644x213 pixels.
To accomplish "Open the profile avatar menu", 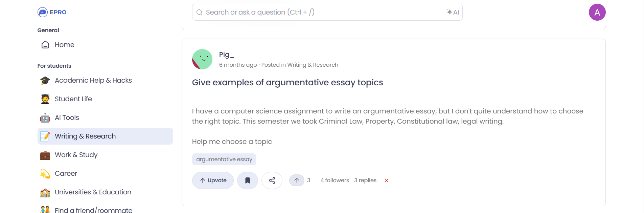I will (x=597, y=12).
